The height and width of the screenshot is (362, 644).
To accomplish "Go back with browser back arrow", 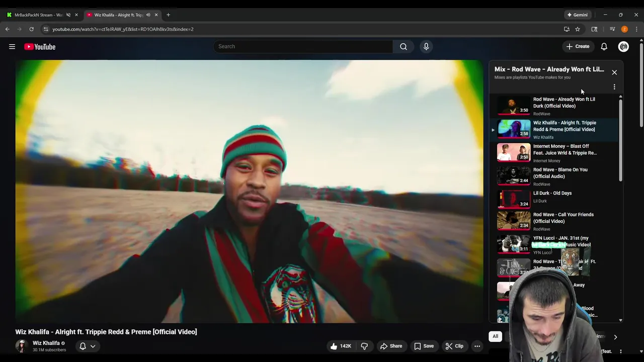I will click(8, 29).
